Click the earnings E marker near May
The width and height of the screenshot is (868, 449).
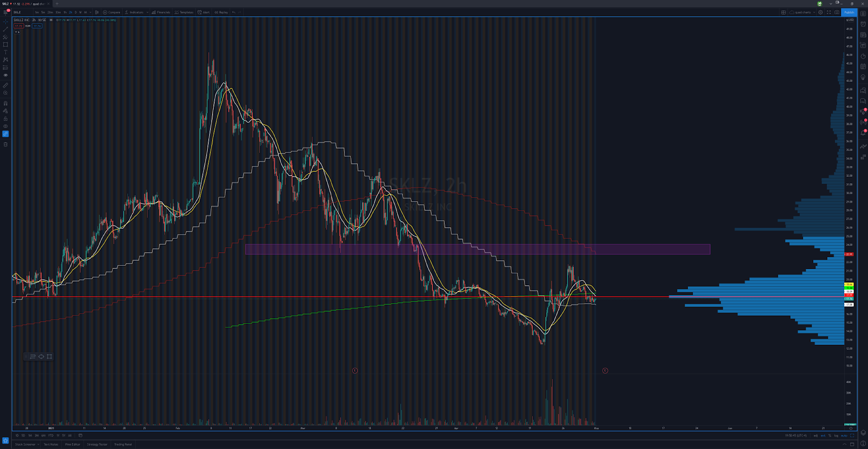click(605, 370)
